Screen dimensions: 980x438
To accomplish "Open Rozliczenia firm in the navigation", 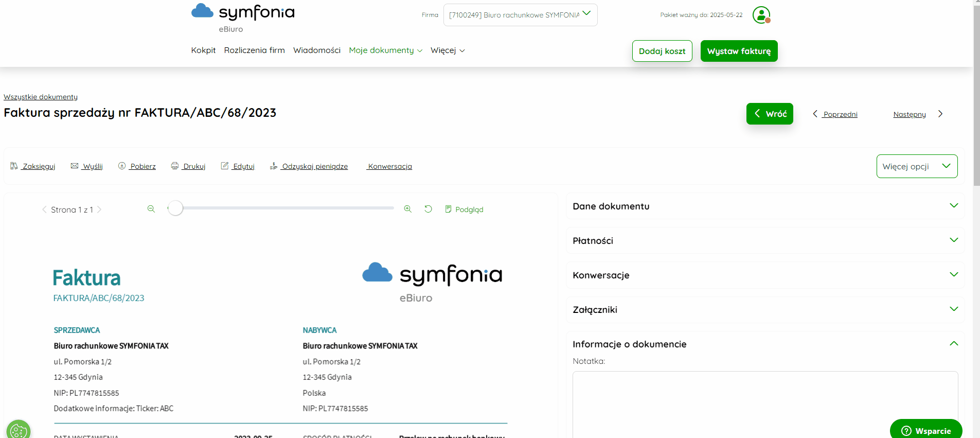I will pos(254,50).
